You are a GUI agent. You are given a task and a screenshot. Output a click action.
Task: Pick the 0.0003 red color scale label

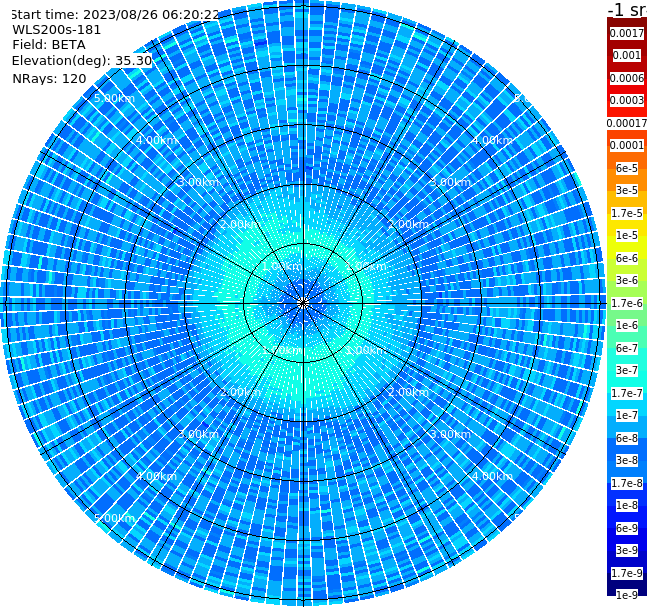(627, 100)
